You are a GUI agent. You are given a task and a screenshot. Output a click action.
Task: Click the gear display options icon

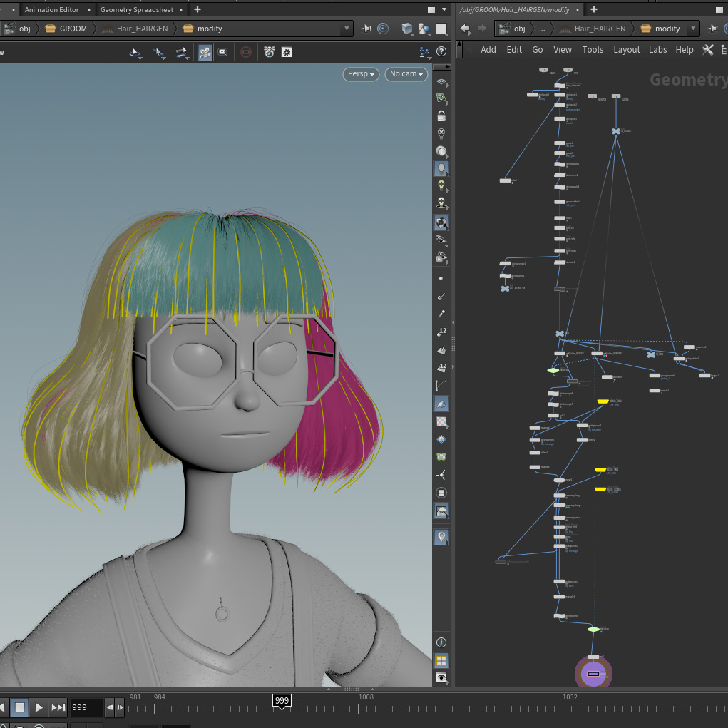[287, 52]
